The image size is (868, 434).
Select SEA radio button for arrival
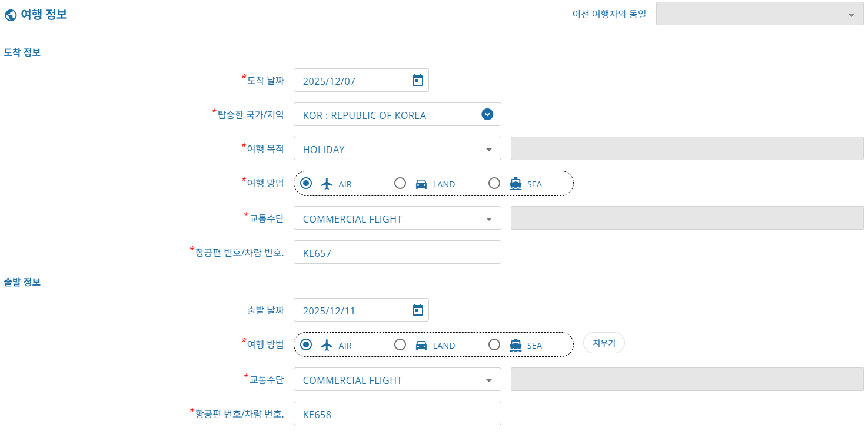494,183
